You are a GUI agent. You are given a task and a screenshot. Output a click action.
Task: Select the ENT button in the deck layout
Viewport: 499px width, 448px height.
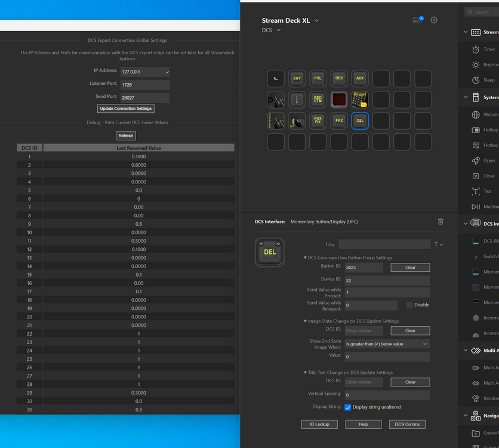[x=297, y=78]
